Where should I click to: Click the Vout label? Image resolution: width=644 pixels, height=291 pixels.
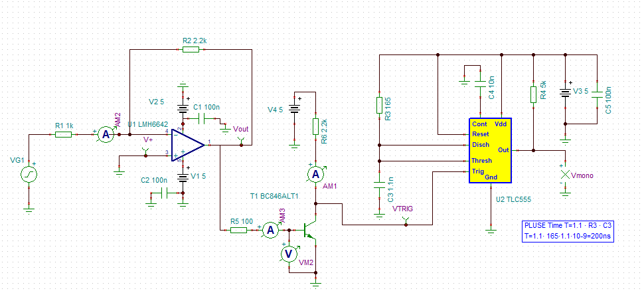(x=241, y=129)
